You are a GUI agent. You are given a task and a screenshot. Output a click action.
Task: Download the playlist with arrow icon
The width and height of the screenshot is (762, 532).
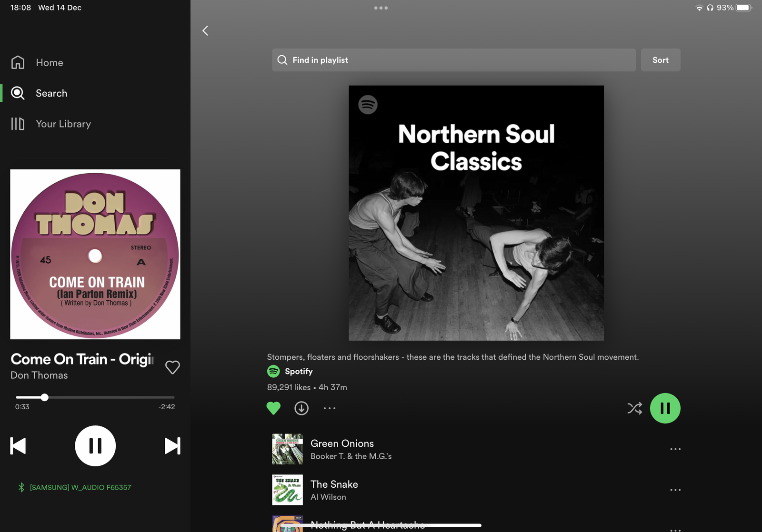click(x=301, y=408)
